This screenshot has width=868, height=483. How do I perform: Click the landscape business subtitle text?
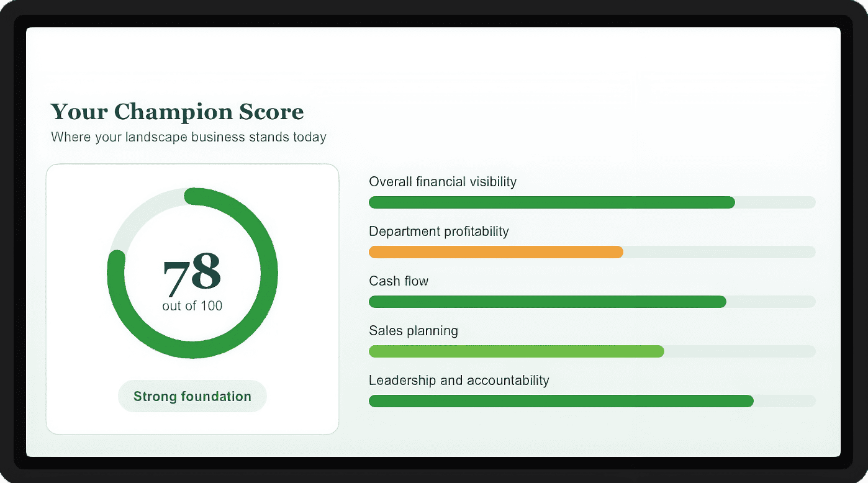pos(189,137)
